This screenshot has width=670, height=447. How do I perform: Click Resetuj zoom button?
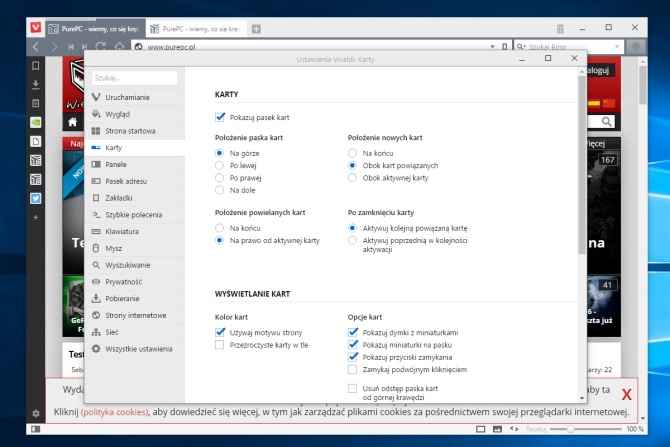pyautogui.click(x=536, y=429)
